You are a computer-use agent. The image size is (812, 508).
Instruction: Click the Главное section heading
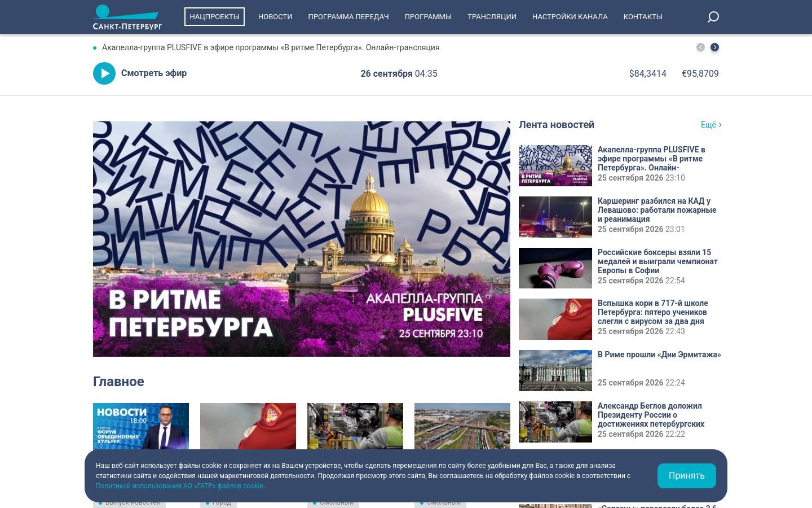[118, 382]
